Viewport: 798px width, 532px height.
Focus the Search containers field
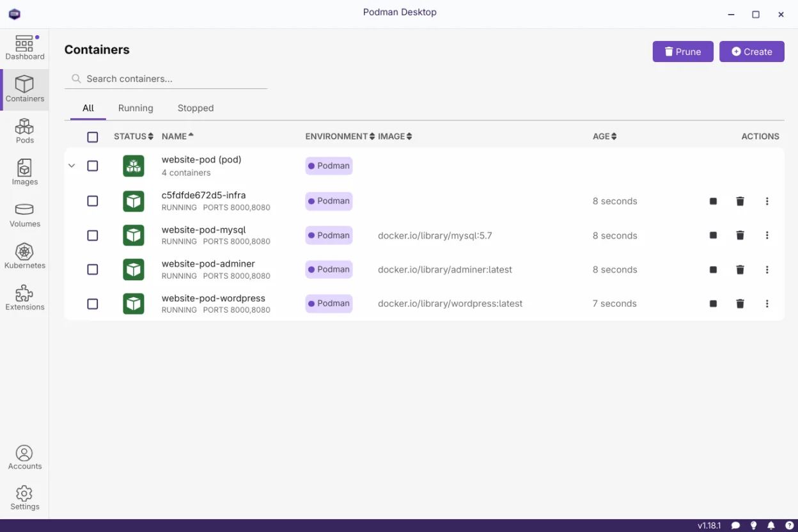[x=166, y=79]
